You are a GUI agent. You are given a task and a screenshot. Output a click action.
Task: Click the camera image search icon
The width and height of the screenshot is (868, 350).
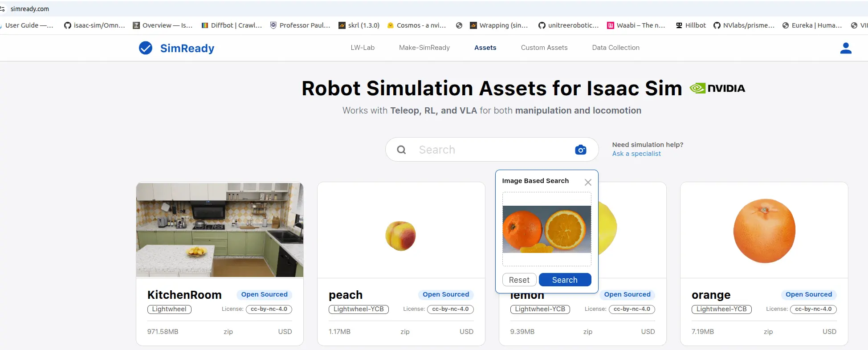(x=580, y=150)
